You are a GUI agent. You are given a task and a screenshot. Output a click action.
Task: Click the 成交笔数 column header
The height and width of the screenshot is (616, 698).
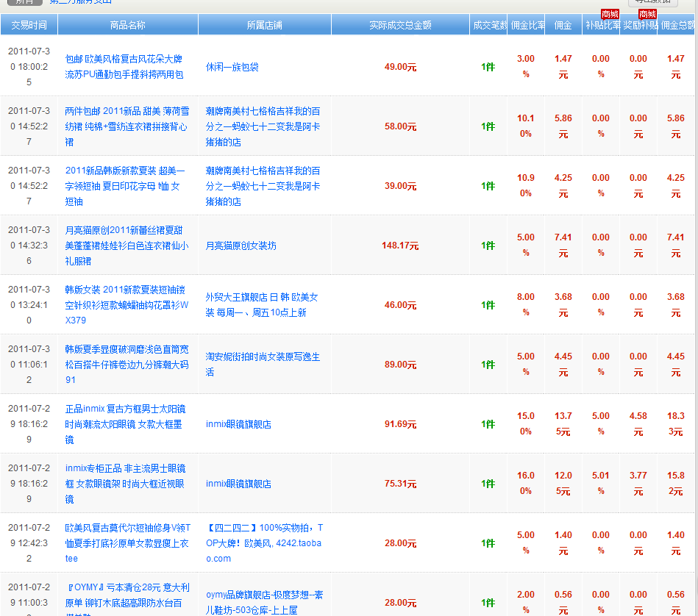coord(488,25)
